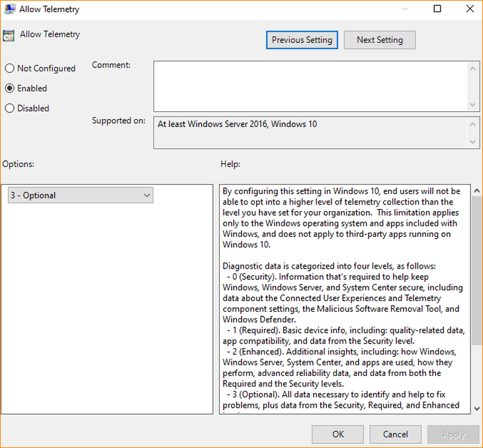This screenshot has width=483, height=448.
Task: Click the '1 (Required)' help line
Action: [346, 330]
